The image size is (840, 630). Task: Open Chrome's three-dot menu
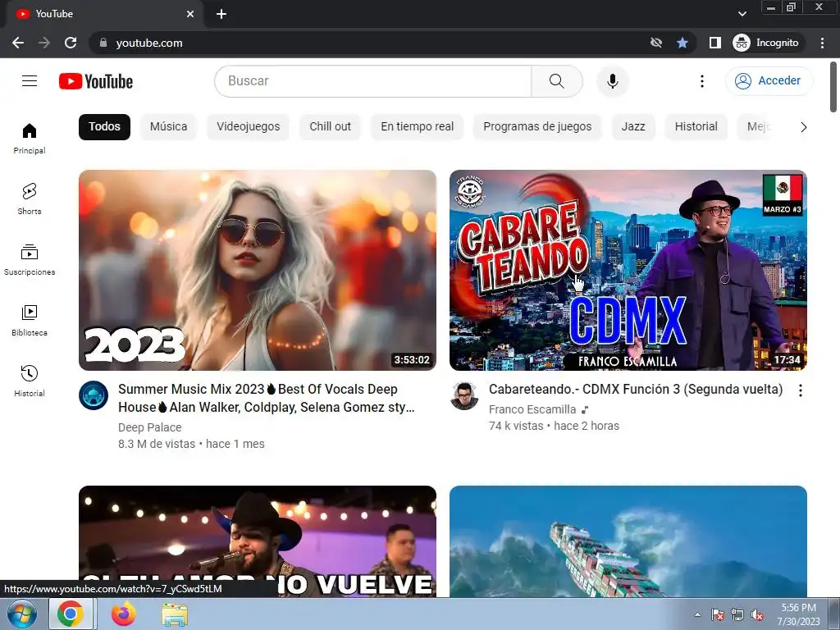[x=822, y=43]
